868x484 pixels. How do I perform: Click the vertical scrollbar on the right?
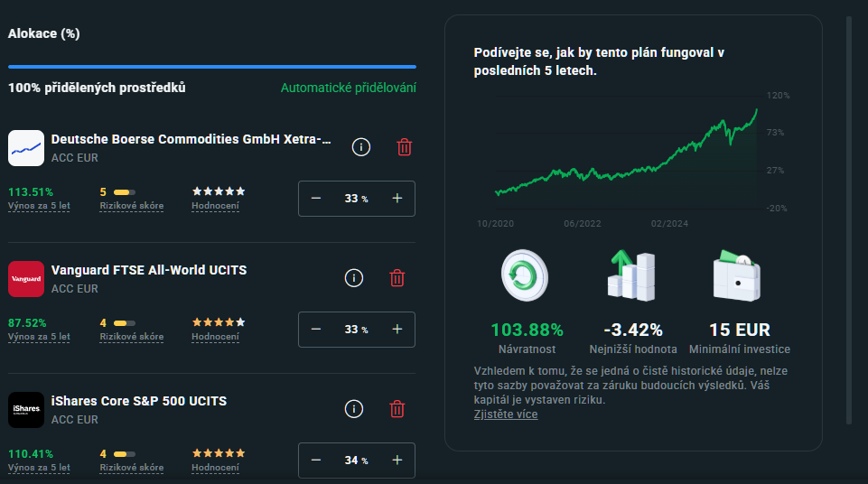[849, 217]
